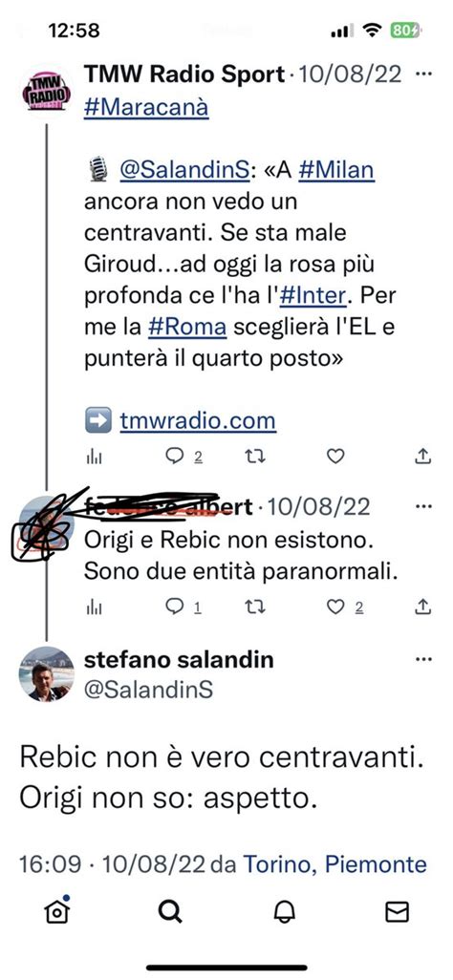Open the Torino, Piemonte location link

(334, 865)
